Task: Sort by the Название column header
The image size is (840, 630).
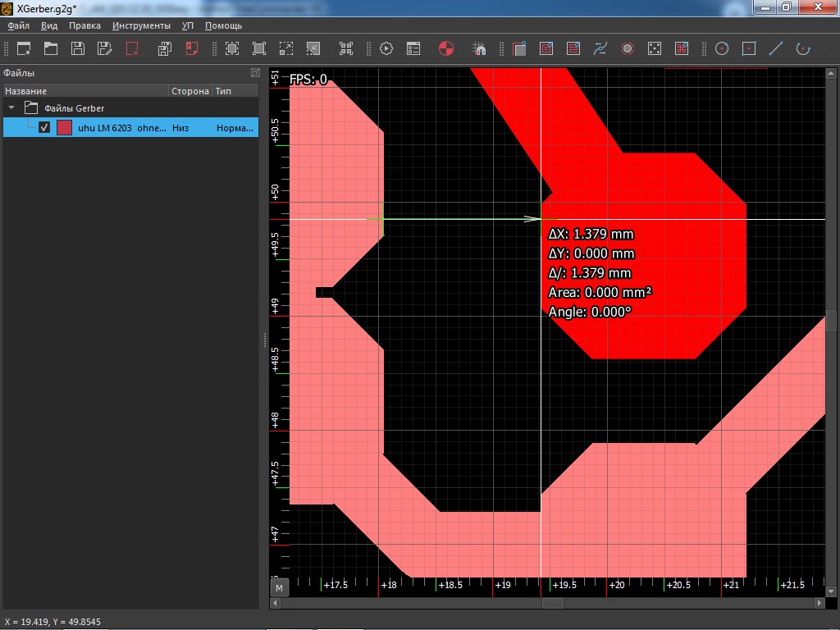Action: [x=85, y=91]
